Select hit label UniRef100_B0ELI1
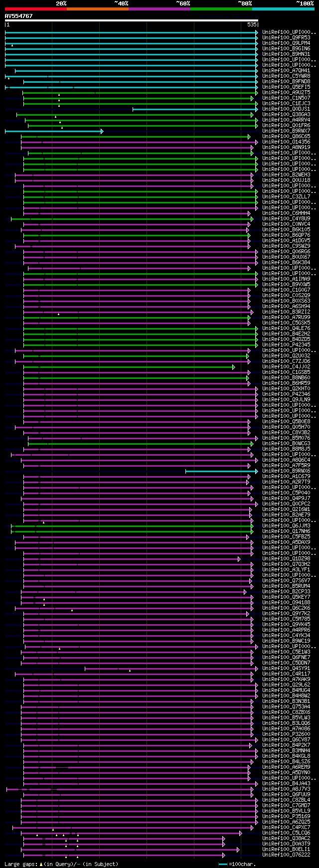Screen dimensions: 319x868 click(x=286, y=849)
